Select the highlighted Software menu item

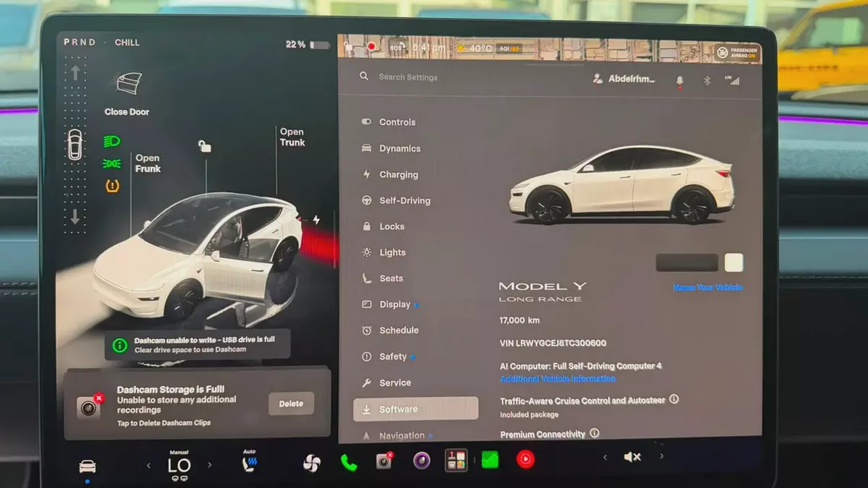pyautogui.click(x=415, y=408)
